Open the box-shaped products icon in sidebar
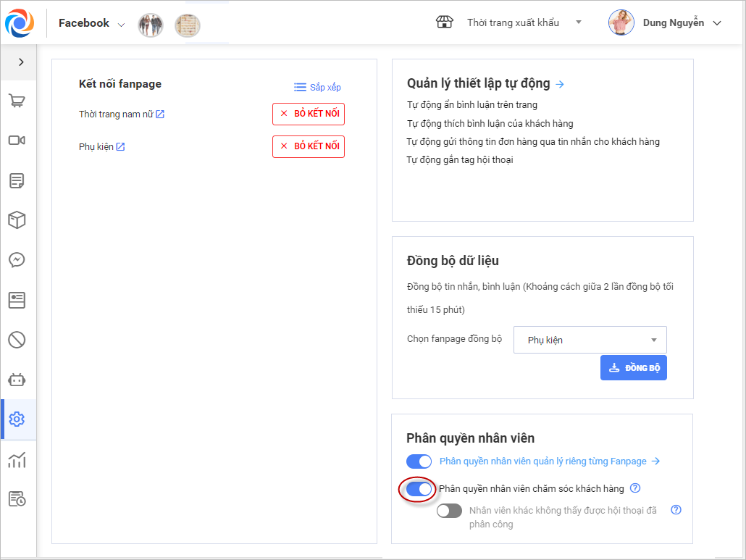The image size is (746, 560). 17,220
